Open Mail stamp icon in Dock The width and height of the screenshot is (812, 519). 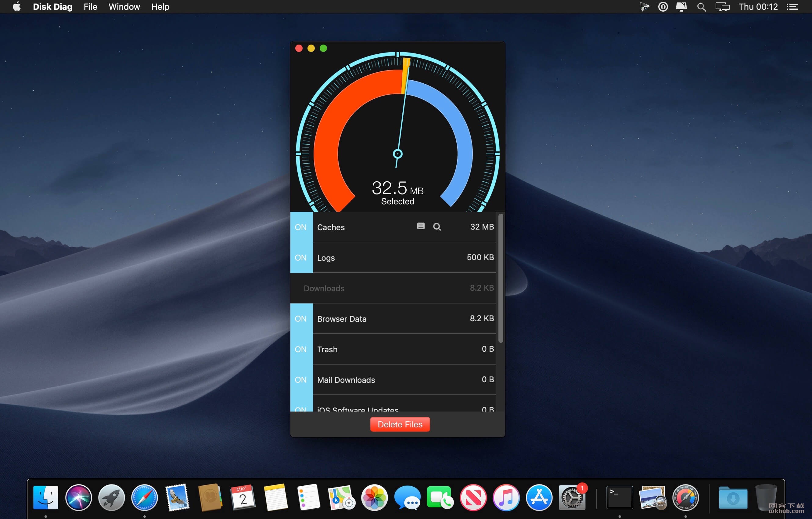(x=177, y=497)
